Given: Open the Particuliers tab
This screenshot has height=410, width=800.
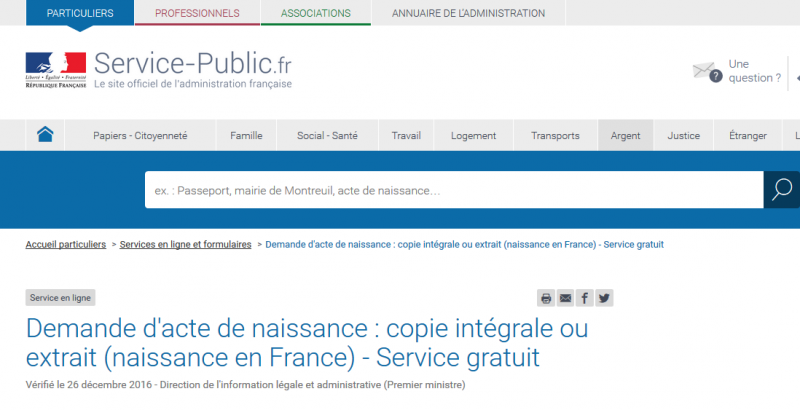Looking at the screenshot, I should point(80,13).
